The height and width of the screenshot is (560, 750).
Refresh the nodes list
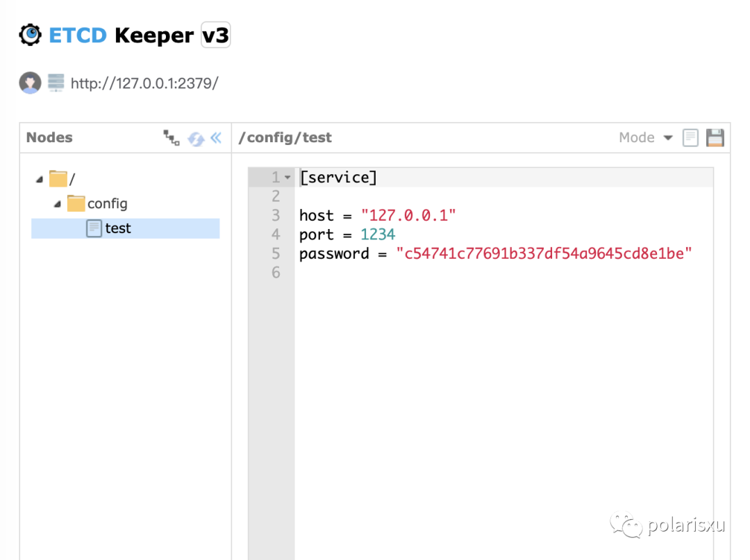[196, 139]
